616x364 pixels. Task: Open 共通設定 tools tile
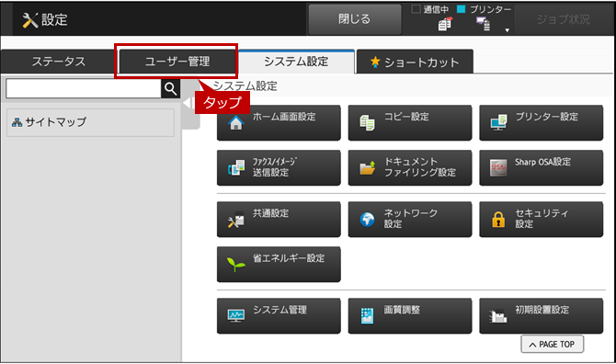pos(279,219)
